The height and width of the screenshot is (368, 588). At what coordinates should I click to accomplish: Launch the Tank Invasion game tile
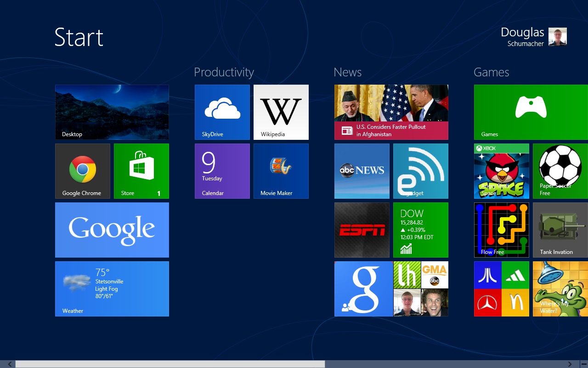click(560, 230)
